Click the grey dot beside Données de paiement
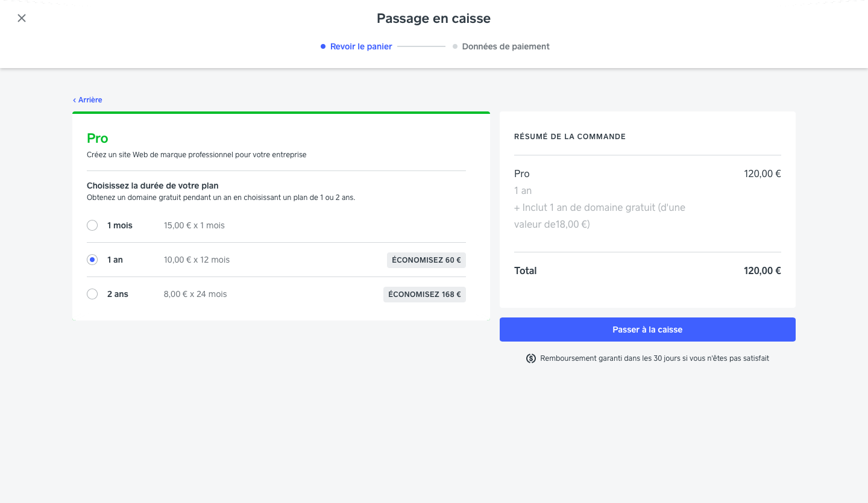The height and width of the screenshot is (503, 868). tap(455, 46)
